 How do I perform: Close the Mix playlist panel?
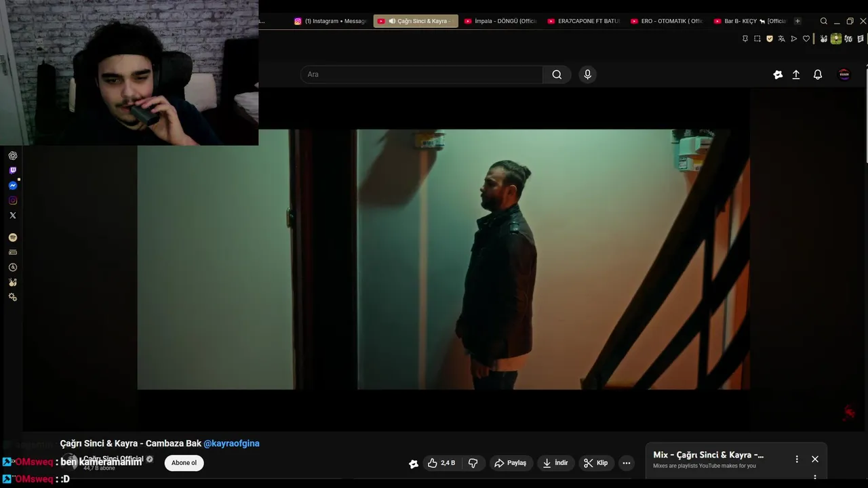(x=815, y=459)
